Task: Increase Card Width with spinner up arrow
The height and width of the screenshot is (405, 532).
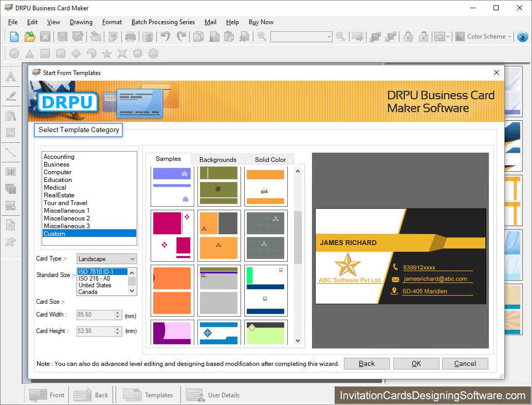Action: 118,312
